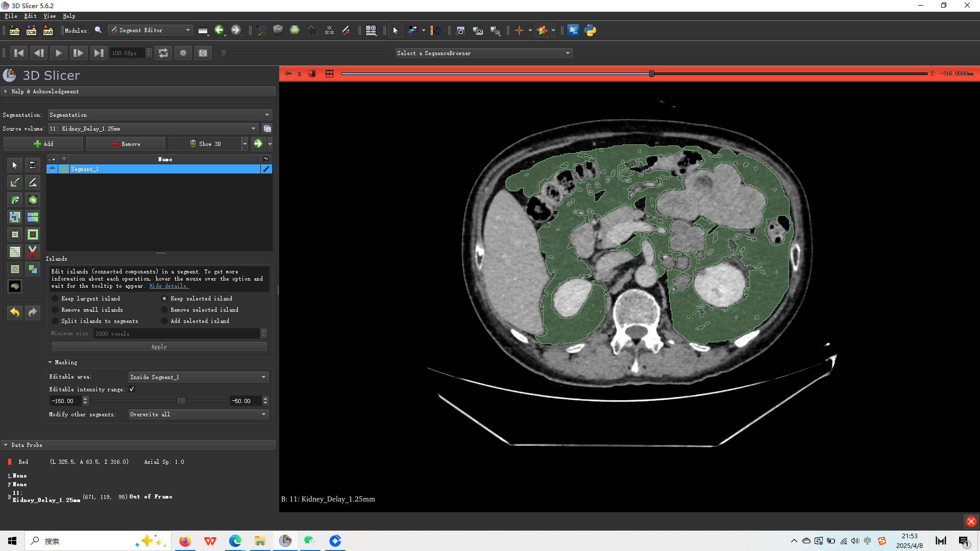
Task: Select the Scissors segment editor effect
Action: [x=33, y=252]
